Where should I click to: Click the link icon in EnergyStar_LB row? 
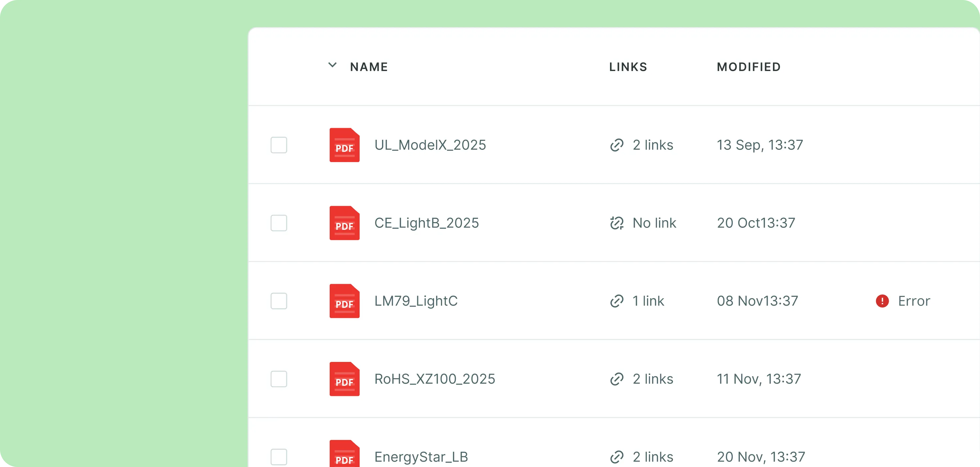pos(617,457)
